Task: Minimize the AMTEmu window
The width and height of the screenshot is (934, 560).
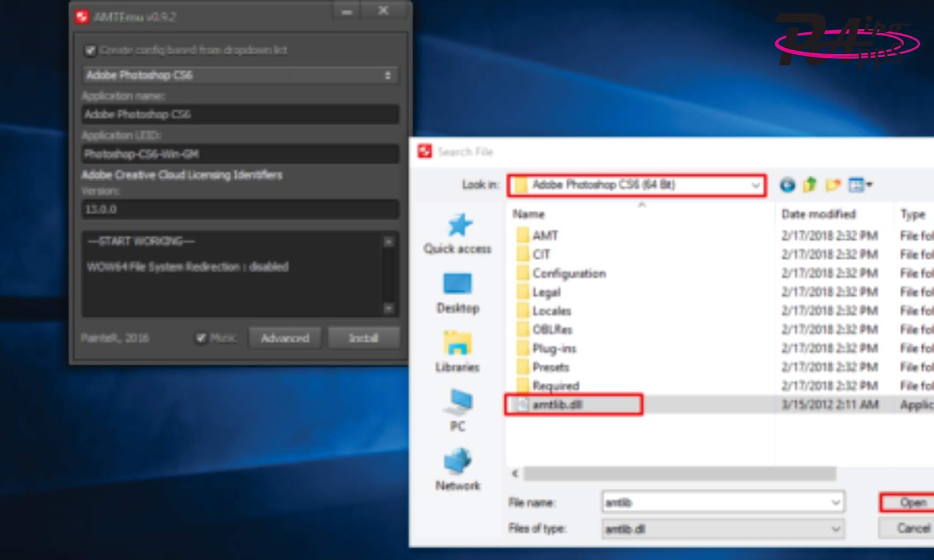Action: (x=347, y=11)
